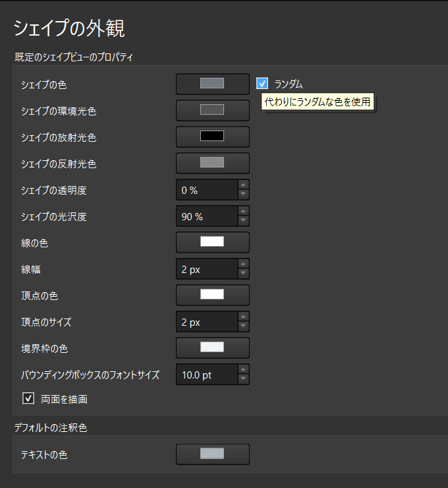Screen dimensions: 448x488
Task: Click the 境界枠の色 label
Action: tap(44, 348)
